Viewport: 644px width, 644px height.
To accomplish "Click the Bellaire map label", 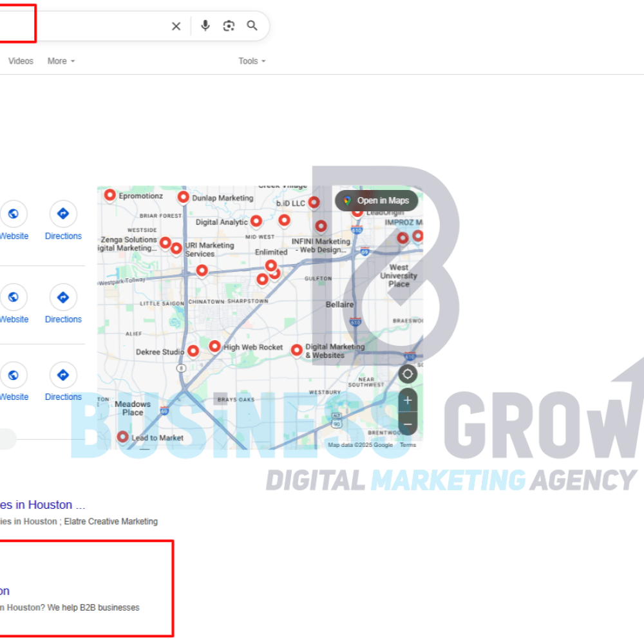I will (339, 305).
